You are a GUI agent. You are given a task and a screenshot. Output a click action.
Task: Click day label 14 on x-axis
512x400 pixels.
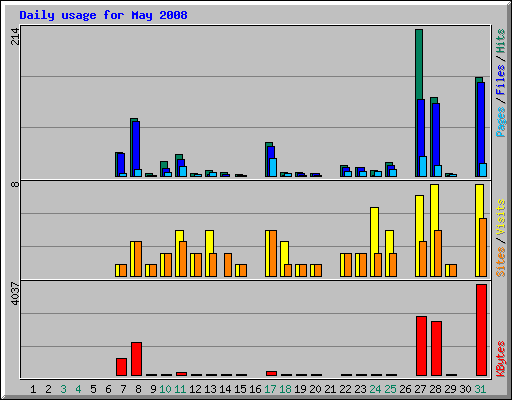tap(225, 389)
